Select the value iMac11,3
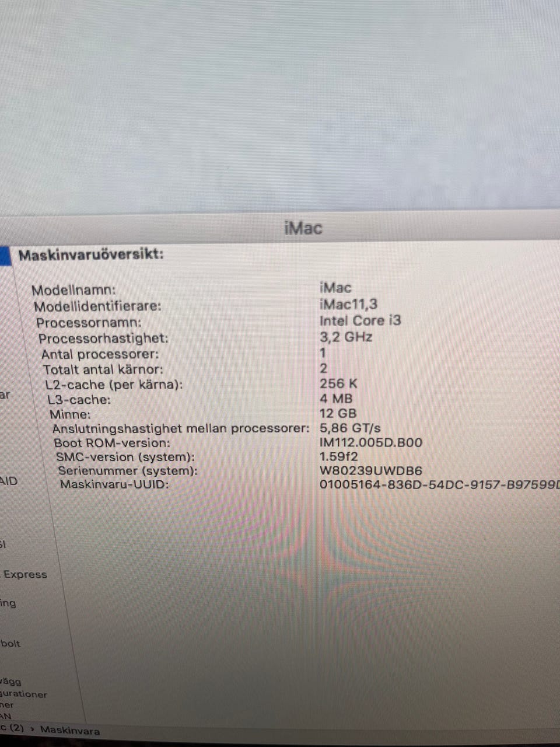 [x=348, y=304]
